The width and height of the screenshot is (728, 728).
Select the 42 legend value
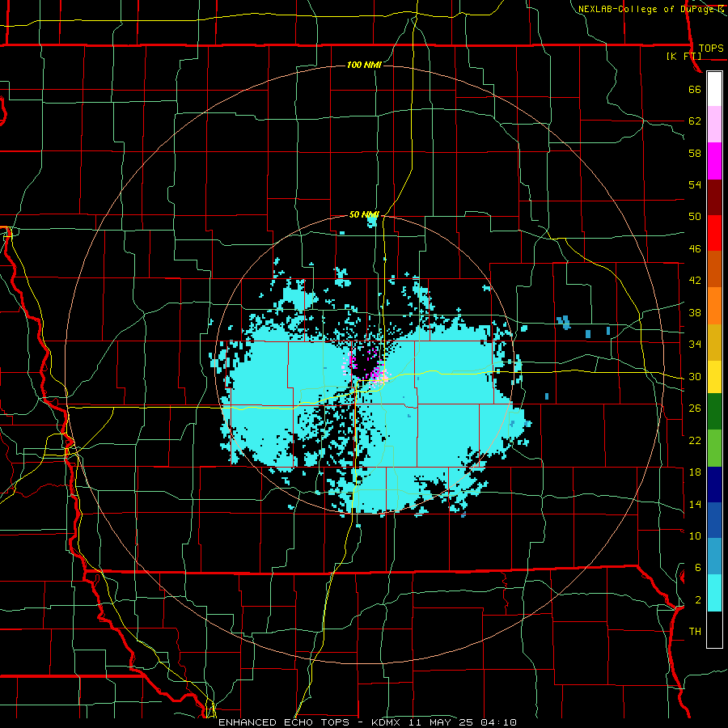coord(695,280)
